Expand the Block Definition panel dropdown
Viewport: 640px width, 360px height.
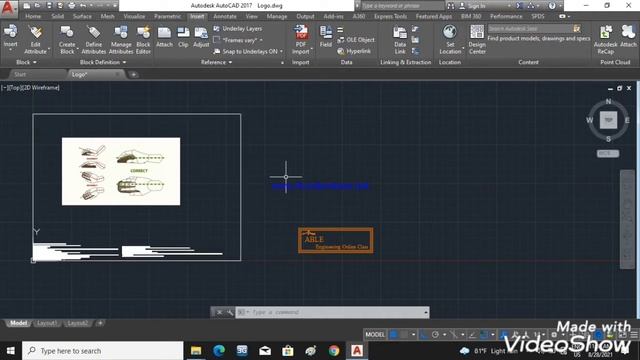coord(103,62)
